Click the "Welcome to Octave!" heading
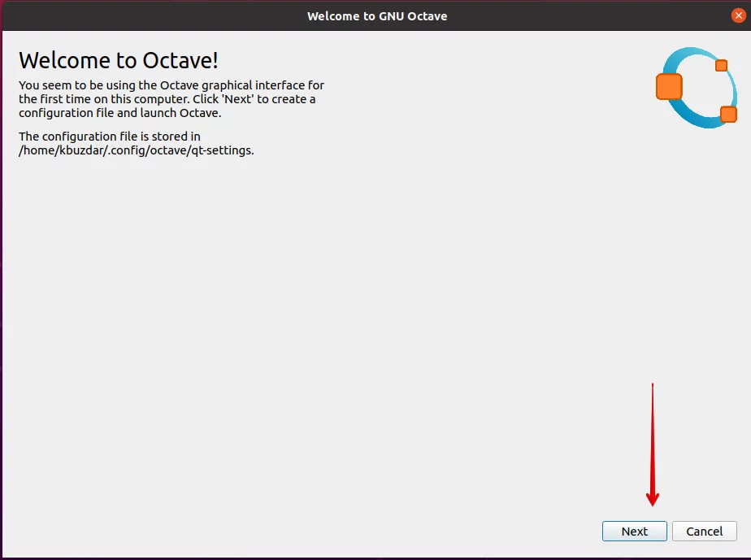The height and width of the screenshot is (560, 751). 119,60
